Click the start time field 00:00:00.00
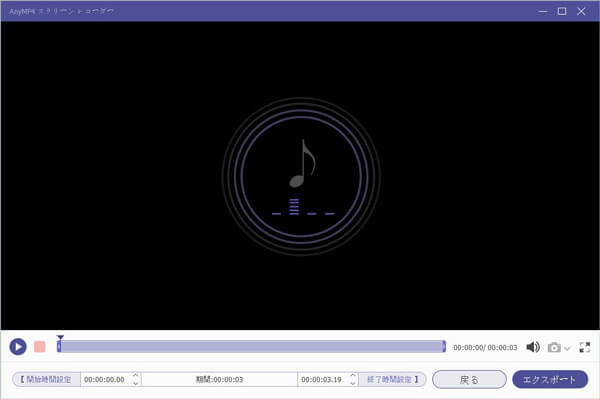600x399 pixels. click(x=104, y=379)
